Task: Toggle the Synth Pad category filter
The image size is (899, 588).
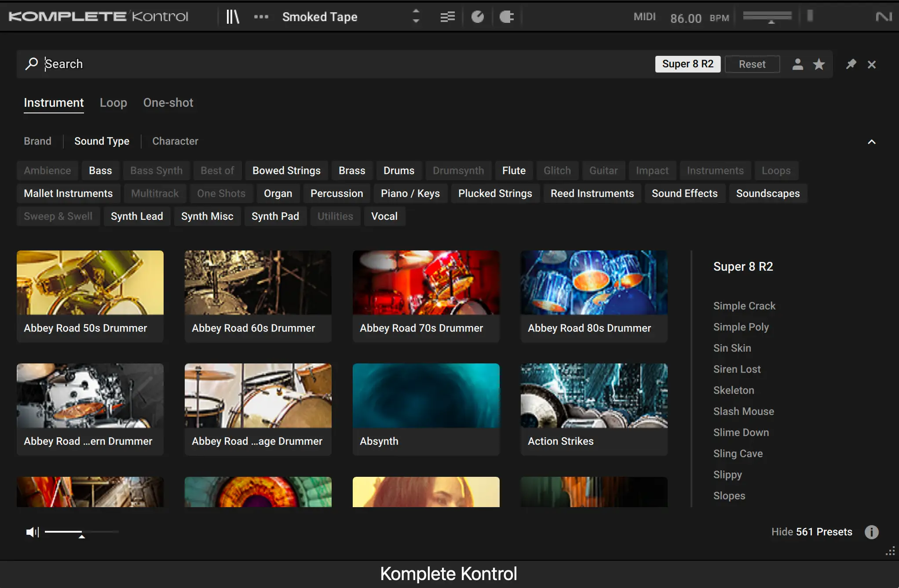Action: point(275,216)
